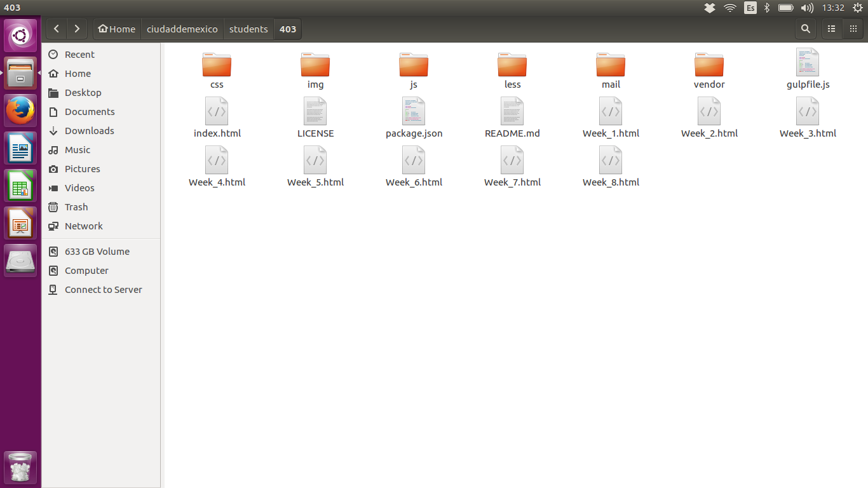Switch to icon grid view
Image resolution: width=868 pixels, height=488 pixels.
click(x=853, y=29)
